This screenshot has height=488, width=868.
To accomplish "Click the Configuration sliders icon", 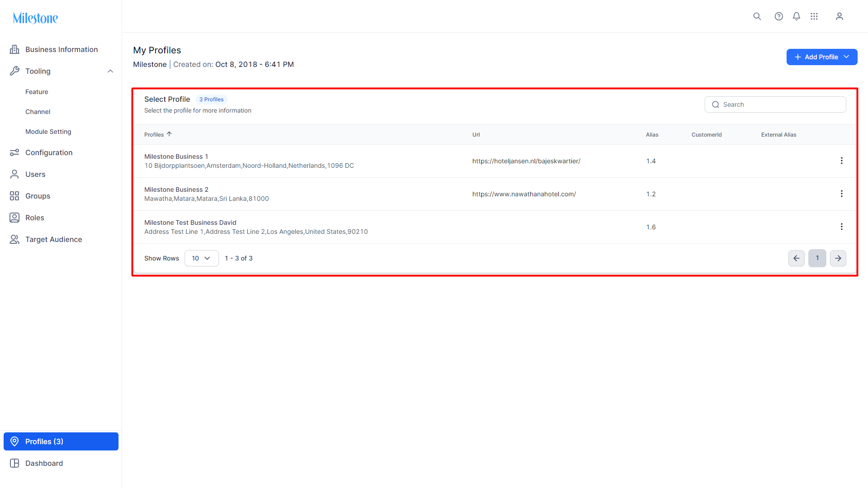I will click(x=14, y=152).
